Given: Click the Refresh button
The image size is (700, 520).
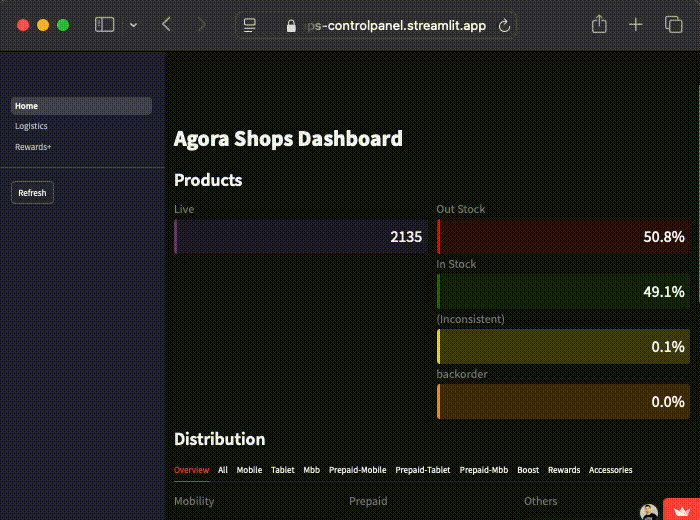Looking at the screenshot, I should [32, 192].
